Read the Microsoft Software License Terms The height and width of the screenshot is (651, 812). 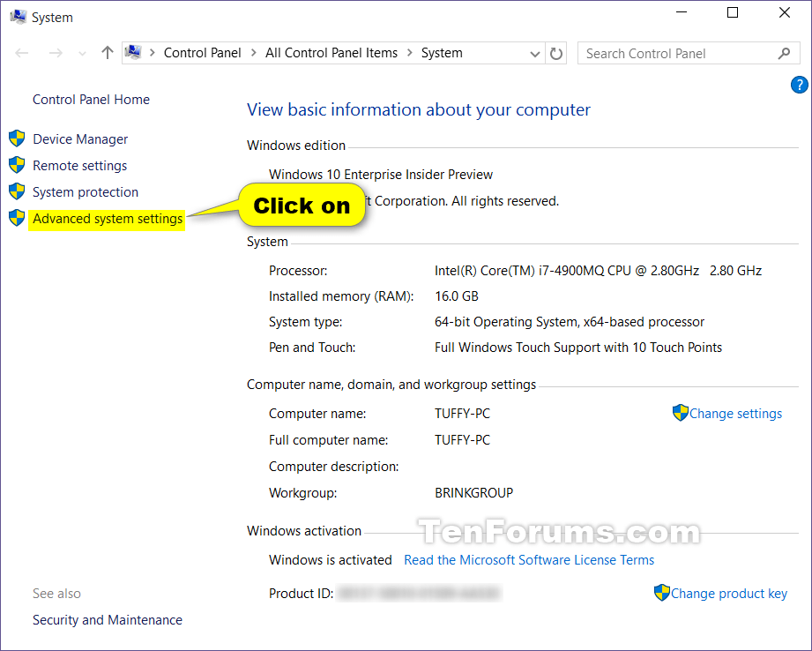[529, 559]
